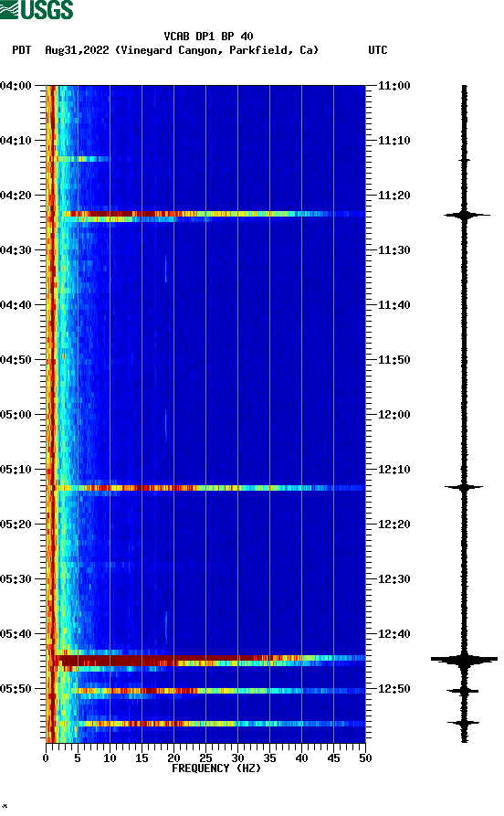Click the 04:20 PDT time label
Screen dimensions: 504x816
pyautogui.click(x=16, y=196)
